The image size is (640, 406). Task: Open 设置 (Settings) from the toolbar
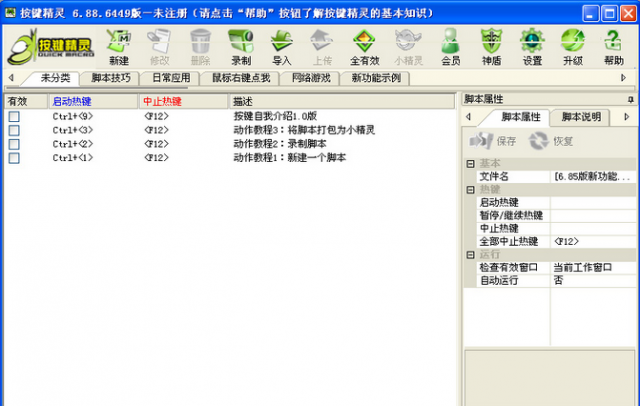click(532, 46)
